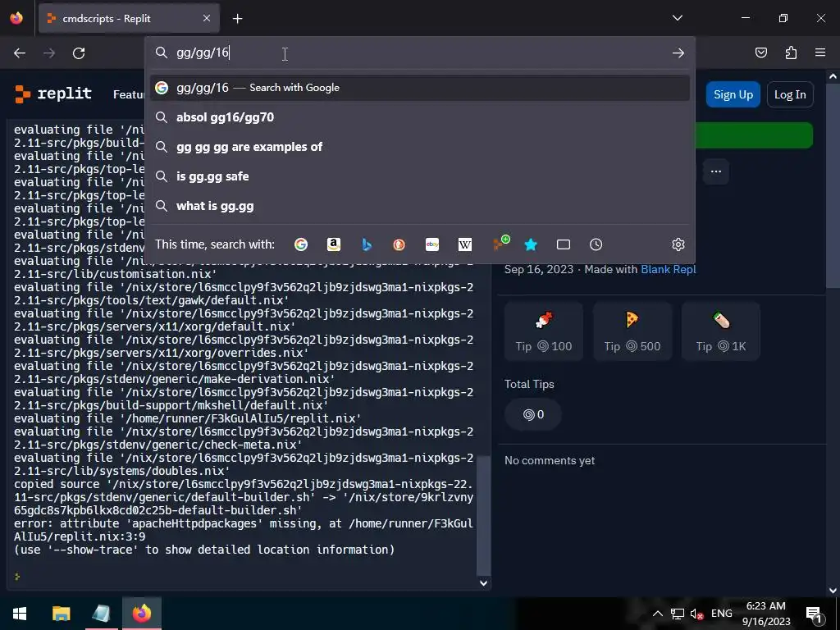Open File Explorer from taskbar
840x630 pixels.
61,614
